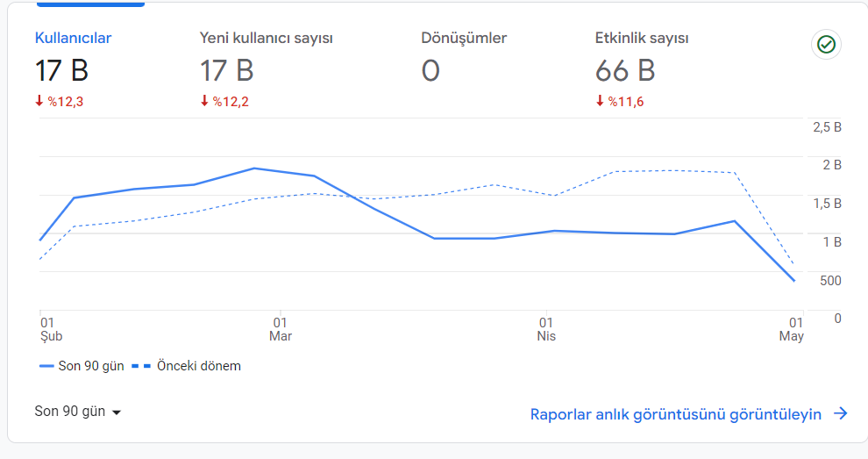The height and width of the screenshot is (459, 868).
Task: Click the red down arrow under Kullanıcılar
Action: pos(39,100)
